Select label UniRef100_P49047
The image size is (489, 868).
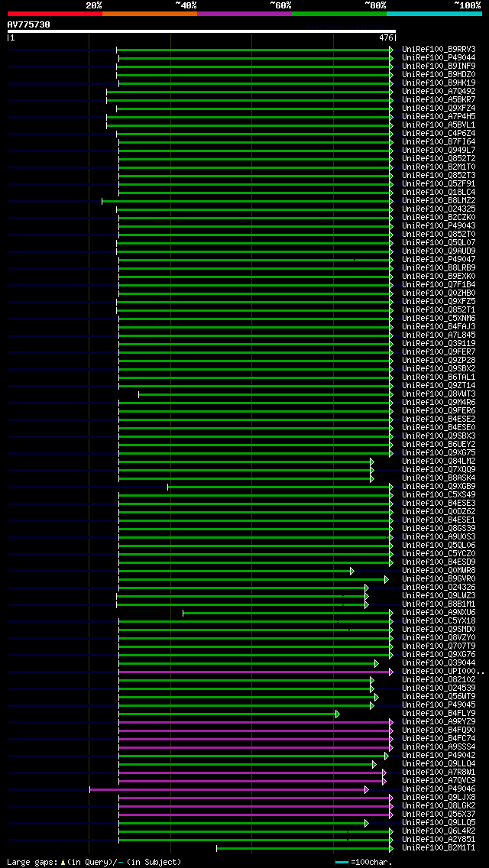click(x=439, y=260)
